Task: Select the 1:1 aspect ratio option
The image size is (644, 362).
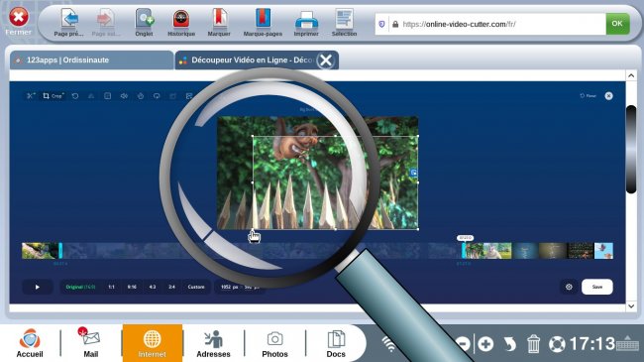Action: click(111, 287)
